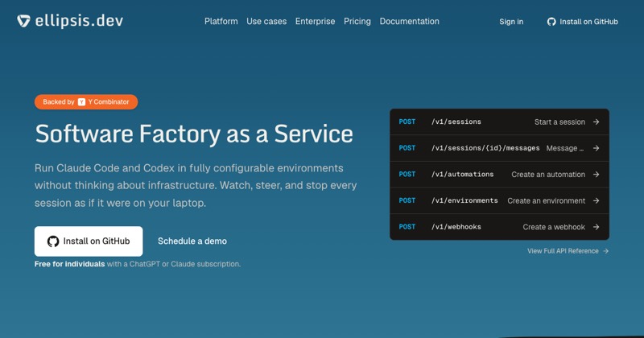The image size is (644, 338).
Task: Select the /v1/webhooks endpoint path
Action: point(456,227)
